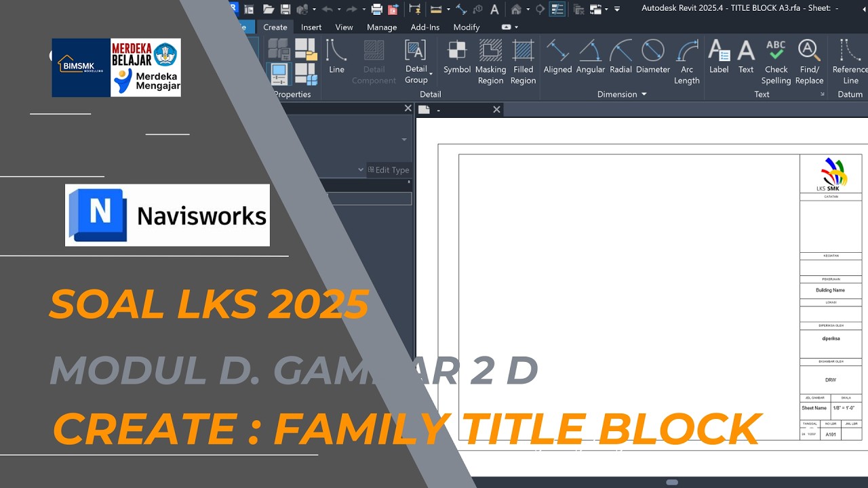Expand the Dimension panel dropdown

[x=644, y=94]
